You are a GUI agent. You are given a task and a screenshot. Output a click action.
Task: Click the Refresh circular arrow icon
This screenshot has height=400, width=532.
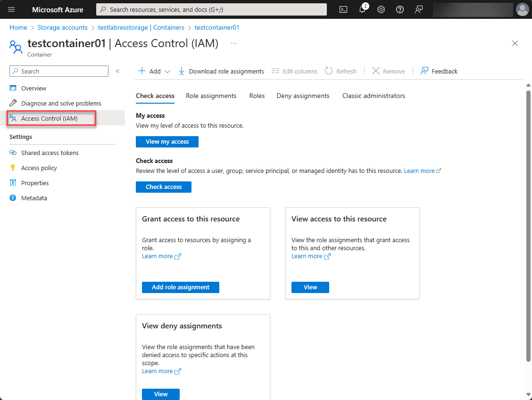[328, 71]
